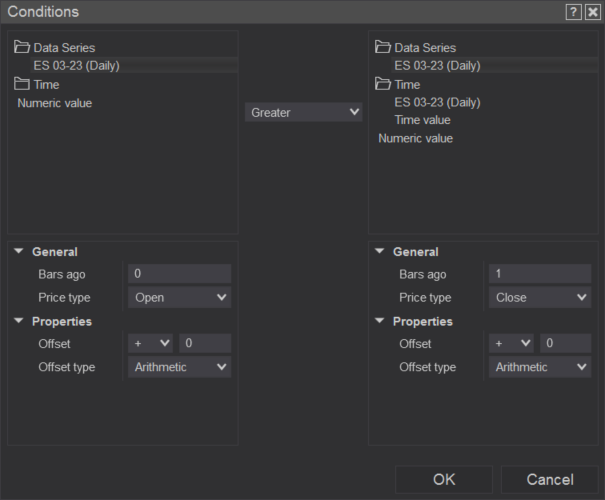Collapse the left Properties section
Image resolution: width=605 pixels, height=500 pixels.
pyautogui.click(x=19, y=321)
